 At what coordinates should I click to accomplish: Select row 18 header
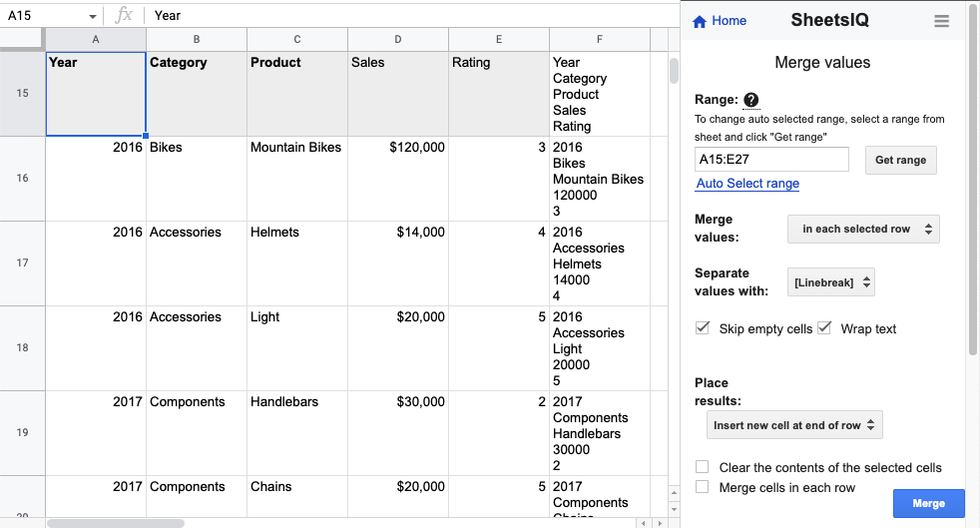tap(23, 347)
